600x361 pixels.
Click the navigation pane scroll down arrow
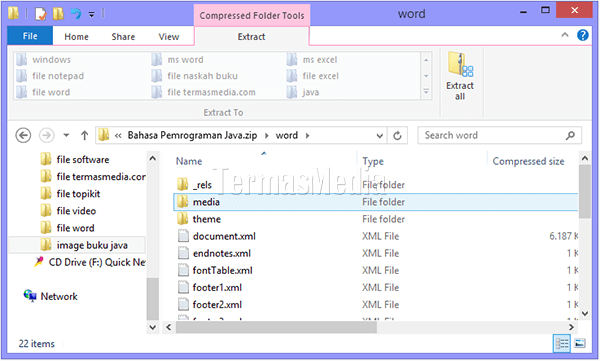tap(152, 327)
